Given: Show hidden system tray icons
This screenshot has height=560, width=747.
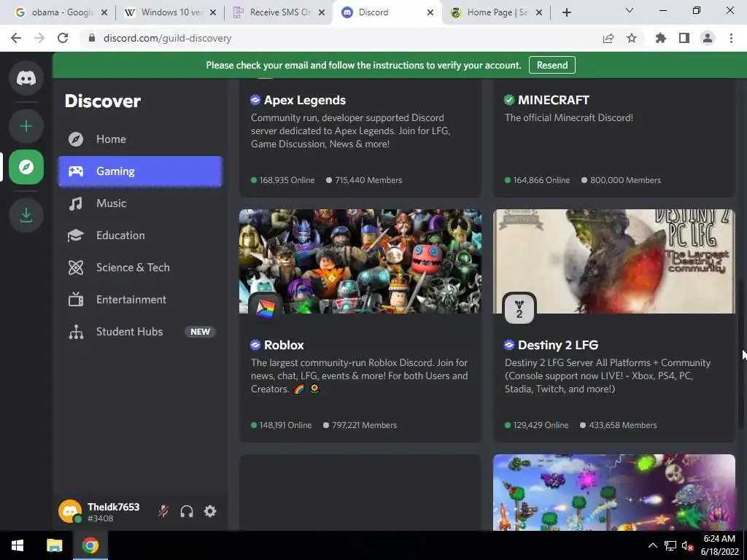Looking at the screenshot, I should point(653,545).
